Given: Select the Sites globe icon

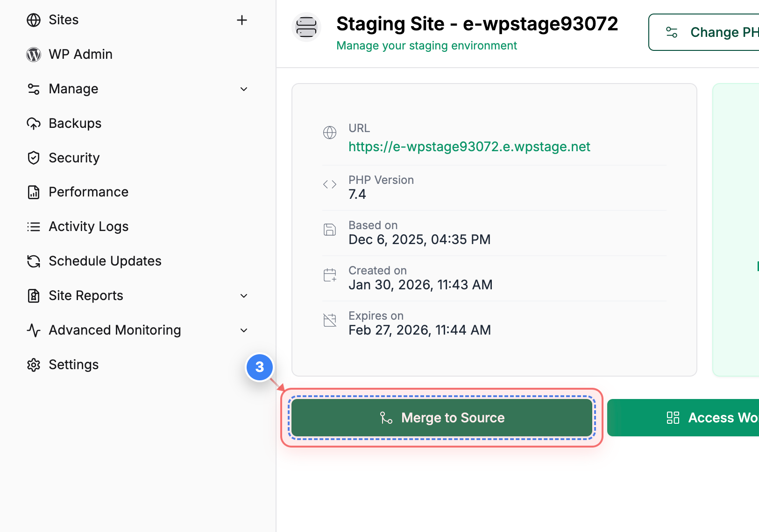Looking at the screenshot, I should pos(33,20).
